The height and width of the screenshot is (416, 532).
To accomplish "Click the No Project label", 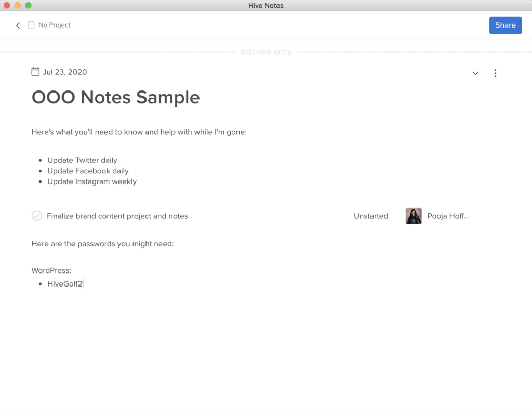I will coord(55,25).
